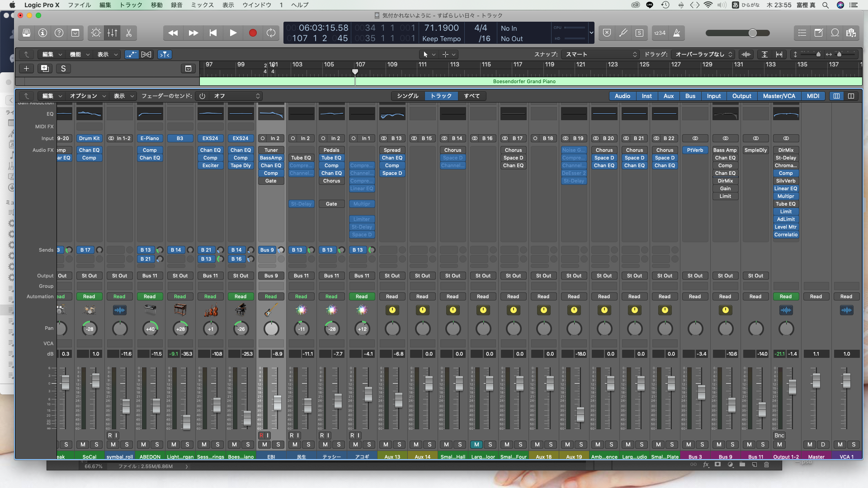Open the フェーダーのセンド dropdown set to オフ
The height and width of the screenshot is (488, 868).
tap(235, 96)
